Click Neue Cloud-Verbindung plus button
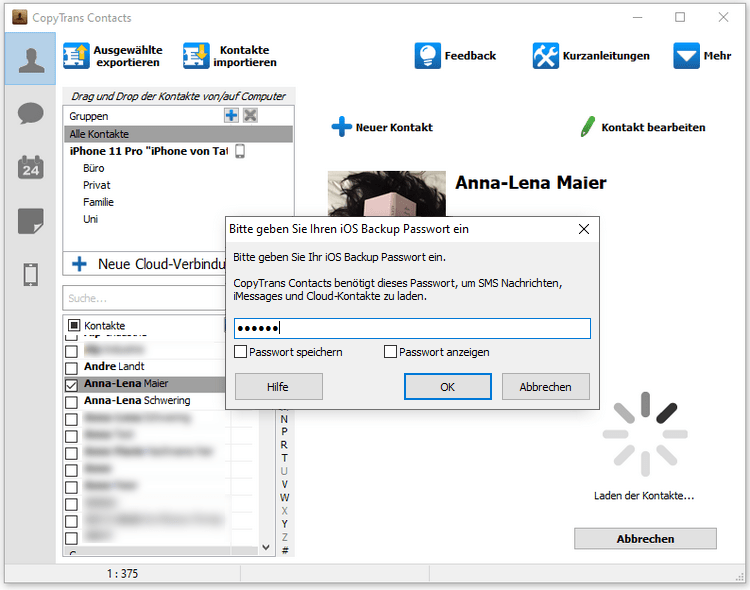 click(x=79, y=264)
